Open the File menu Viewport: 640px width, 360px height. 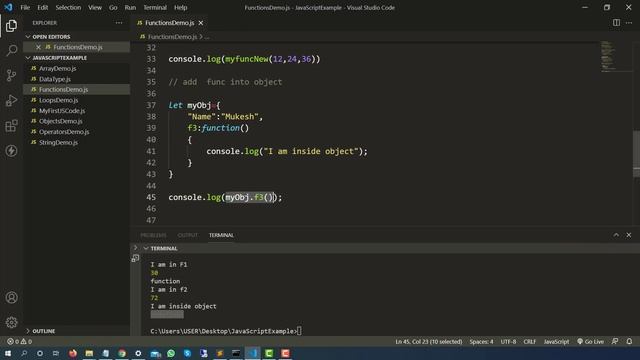click(x=25, y=7)
